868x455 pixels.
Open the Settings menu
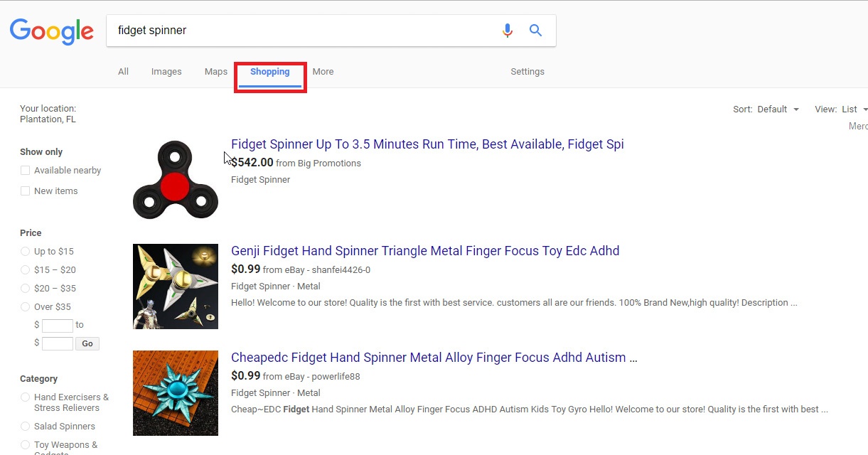point(527,72)
